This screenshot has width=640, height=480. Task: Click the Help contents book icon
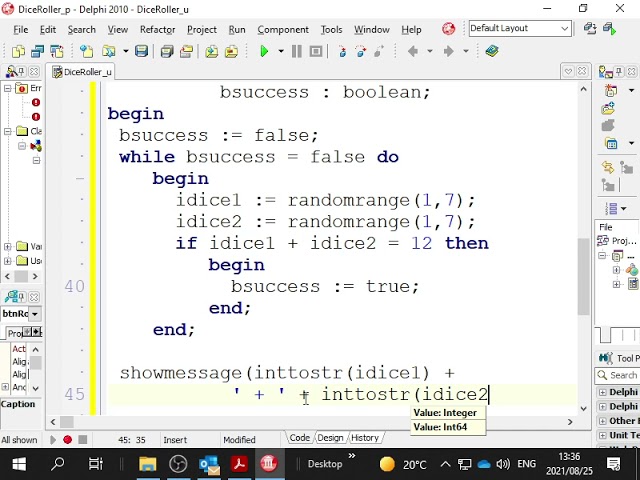[492, 51]
